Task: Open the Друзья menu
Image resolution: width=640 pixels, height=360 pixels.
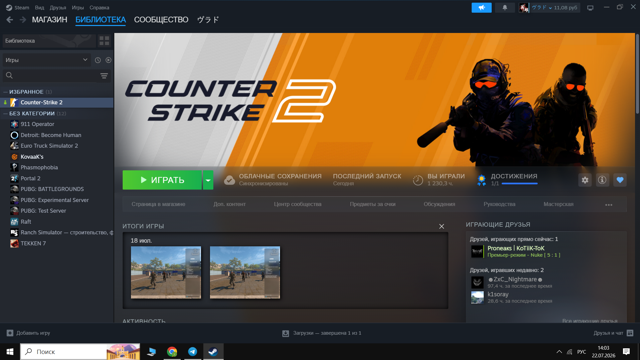Action: (58, 7)
